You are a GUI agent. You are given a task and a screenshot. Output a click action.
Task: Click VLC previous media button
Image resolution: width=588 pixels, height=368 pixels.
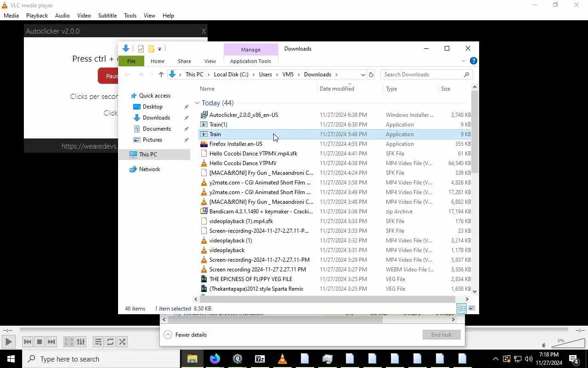[x=27, y=342]
